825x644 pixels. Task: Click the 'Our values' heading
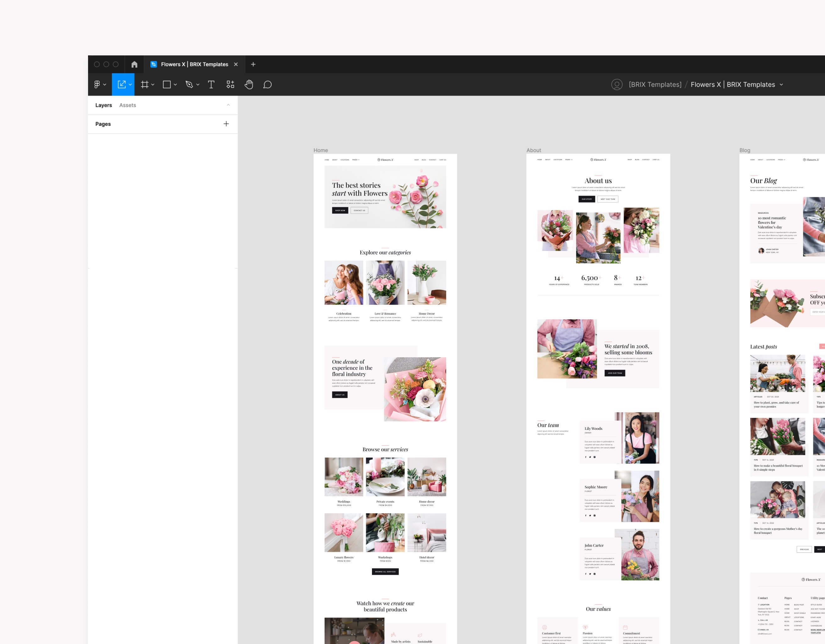pos(598,609)
